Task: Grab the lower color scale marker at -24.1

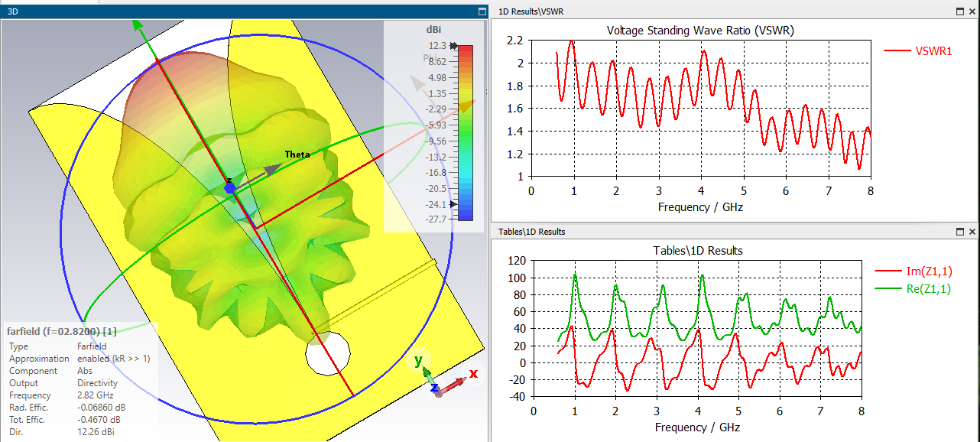Action: pyautogui.click(x=454, y=204)
